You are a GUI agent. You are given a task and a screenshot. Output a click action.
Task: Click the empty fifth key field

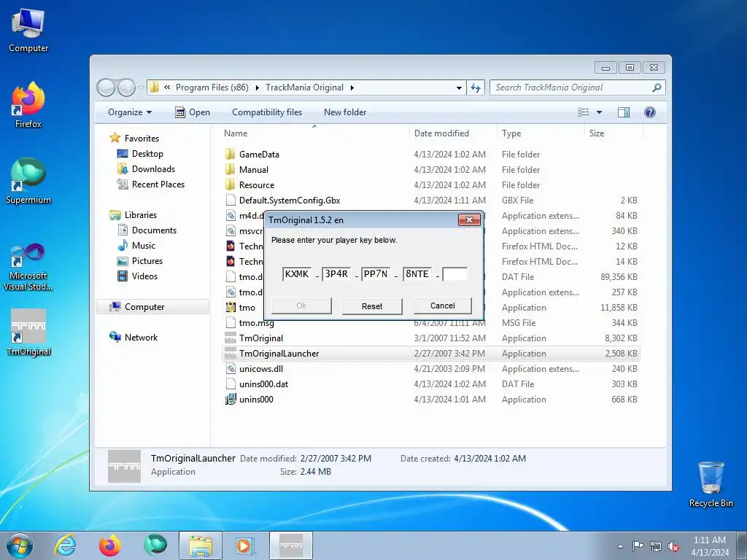pos(455,274)
